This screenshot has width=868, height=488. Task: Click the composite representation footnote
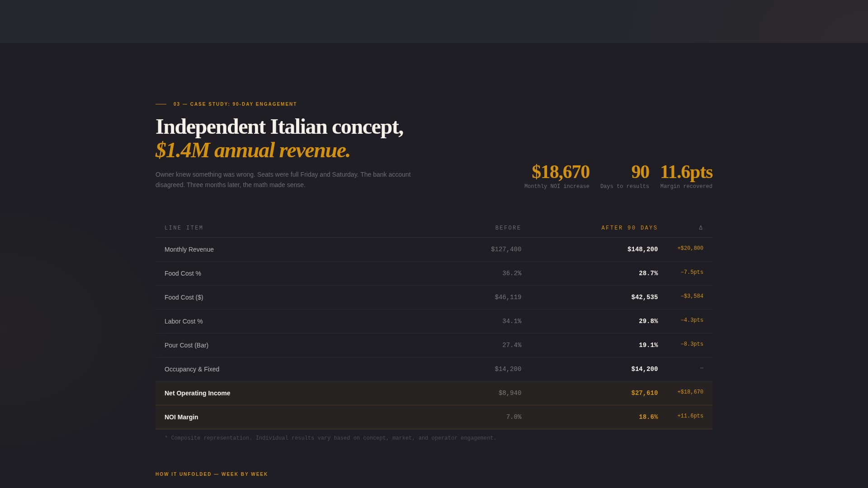click(x=330, y=438)
